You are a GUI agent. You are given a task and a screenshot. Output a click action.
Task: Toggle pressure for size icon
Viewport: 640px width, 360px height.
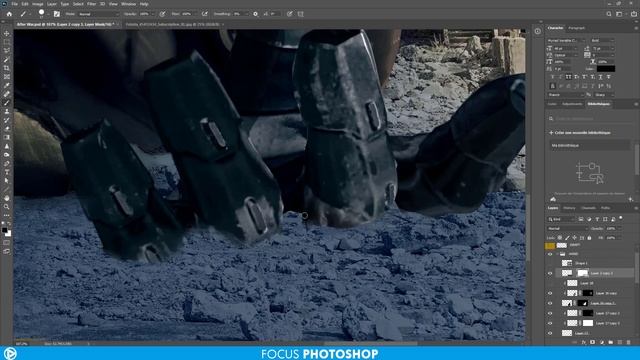pyautogui.click(x=289, y=14)
